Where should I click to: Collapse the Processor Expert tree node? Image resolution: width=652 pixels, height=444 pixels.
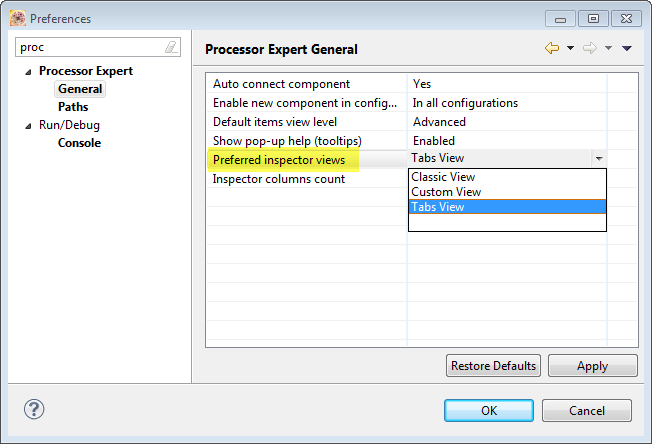coord(29,71)
